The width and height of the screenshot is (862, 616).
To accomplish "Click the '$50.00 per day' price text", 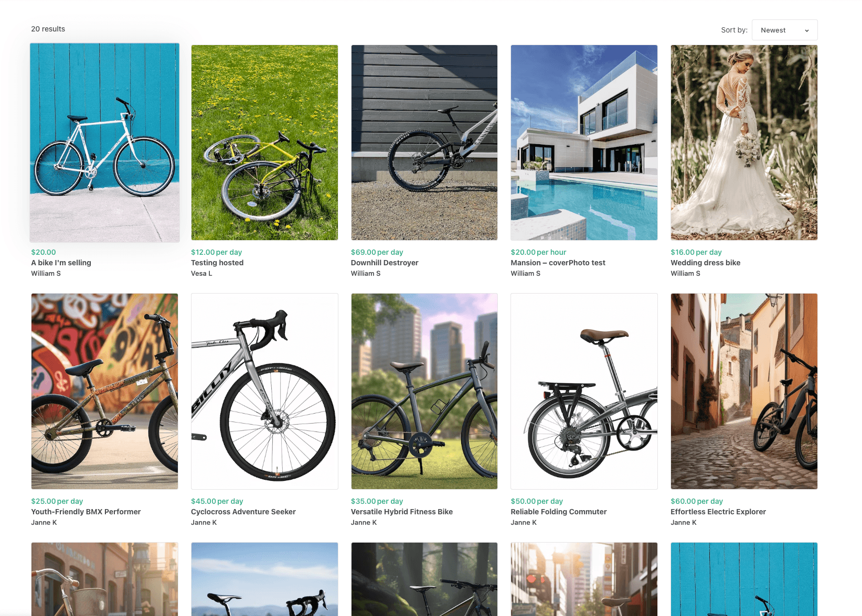I will click(537, 501).
